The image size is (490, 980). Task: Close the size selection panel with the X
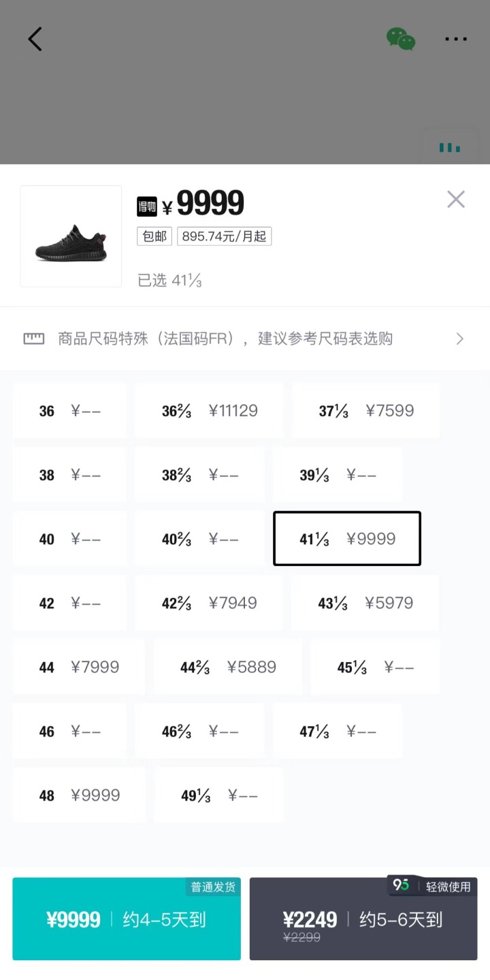tap(455, 199)
